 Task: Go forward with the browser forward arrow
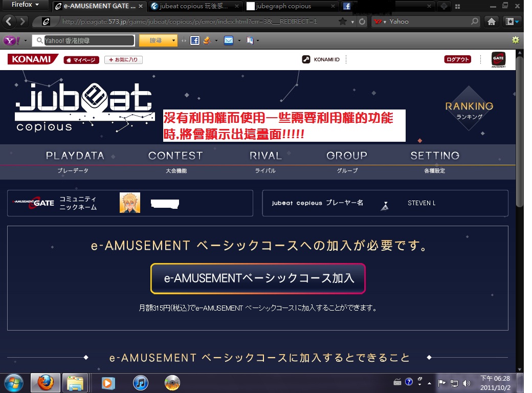[23, 21]
